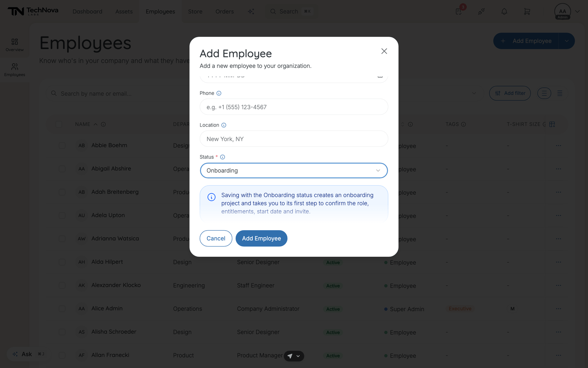Image resolution: width=588 pixels, height=368 pixels.
Task: Switch to the Store tab
Action: (195, 11)
